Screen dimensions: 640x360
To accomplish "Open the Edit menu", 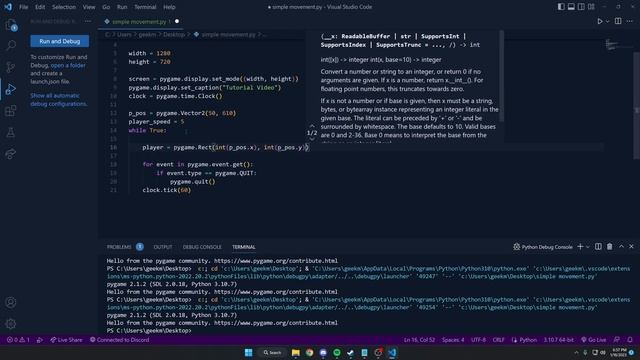I will (40, 7).
